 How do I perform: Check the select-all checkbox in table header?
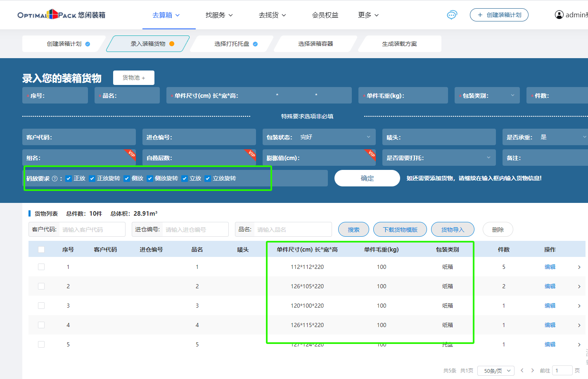(x=41, y=250)
